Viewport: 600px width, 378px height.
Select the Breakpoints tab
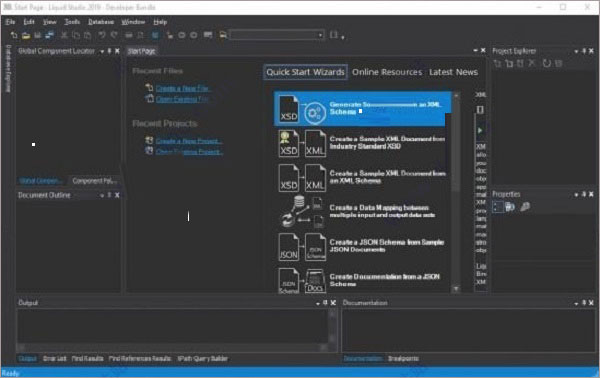403,358
